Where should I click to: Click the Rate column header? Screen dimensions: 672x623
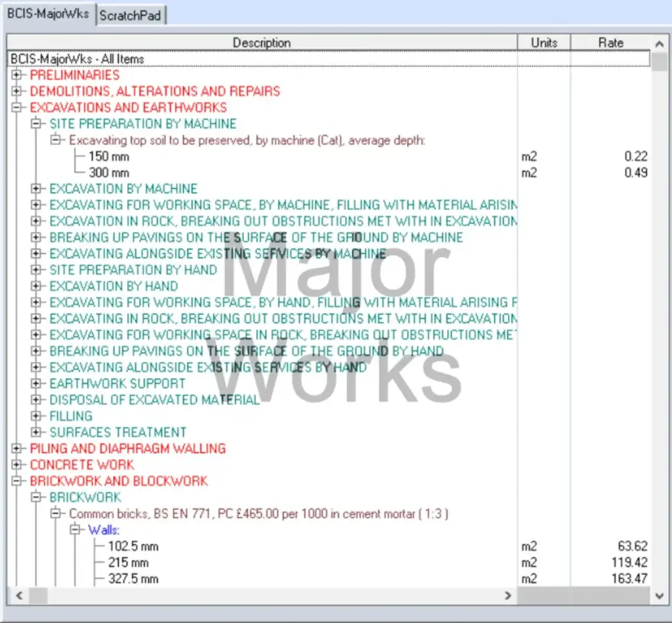click(x=611, y=43)
